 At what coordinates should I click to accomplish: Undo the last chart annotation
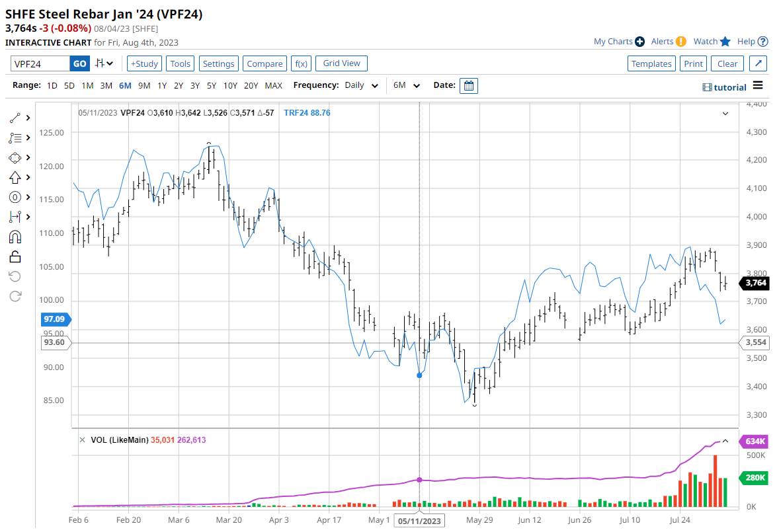coord(15,276)
